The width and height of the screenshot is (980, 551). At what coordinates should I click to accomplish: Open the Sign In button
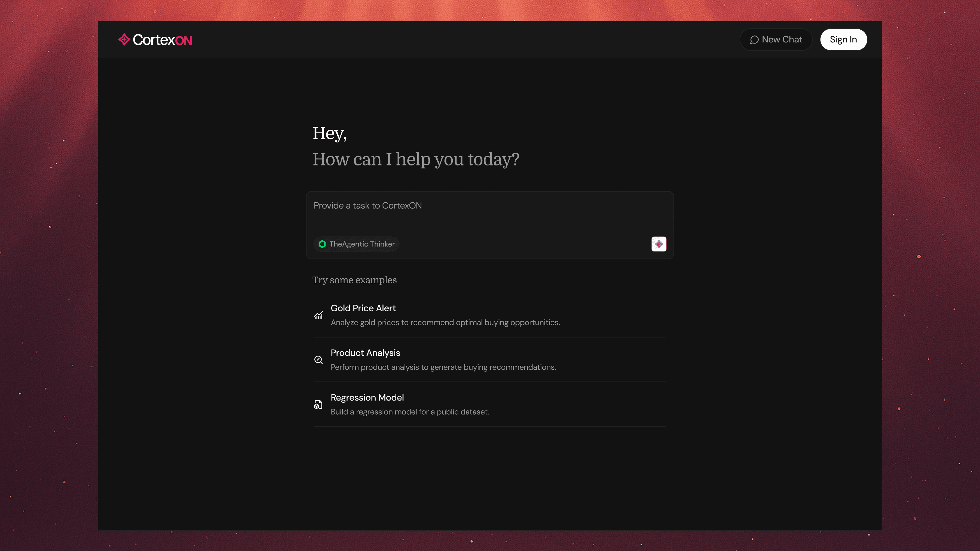coord(843,39)
